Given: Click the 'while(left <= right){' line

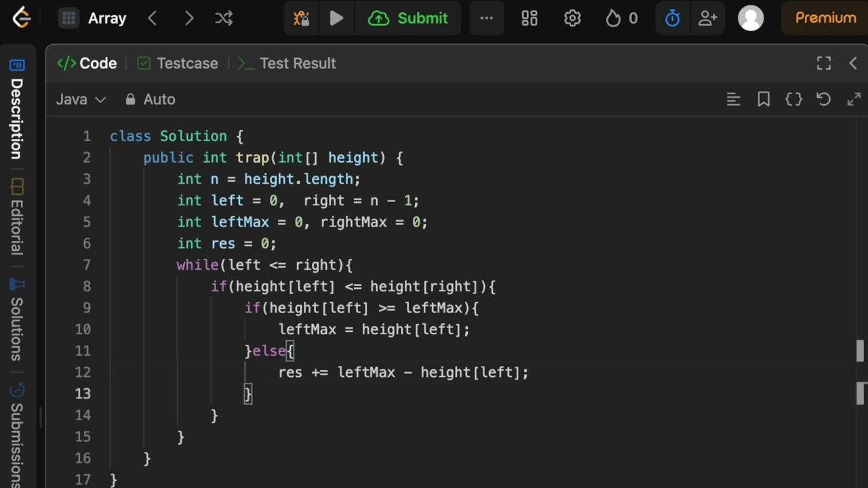Looking at the screenshot, I should click(x=264, y=265).
